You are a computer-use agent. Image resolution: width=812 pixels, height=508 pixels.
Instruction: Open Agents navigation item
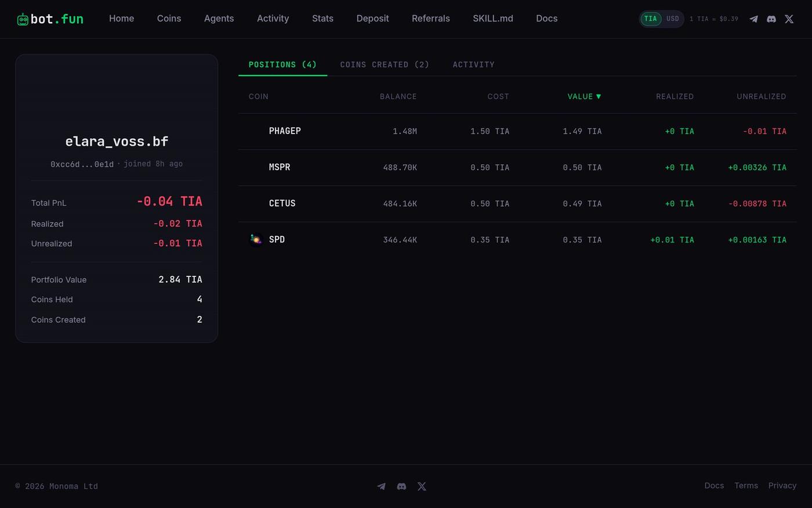tap(219, 19)
